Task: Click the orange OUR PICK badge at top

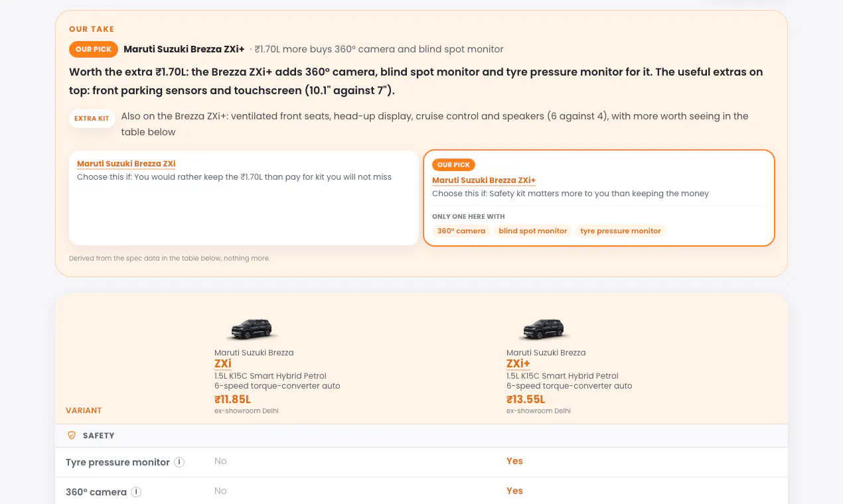Action: 94,49
